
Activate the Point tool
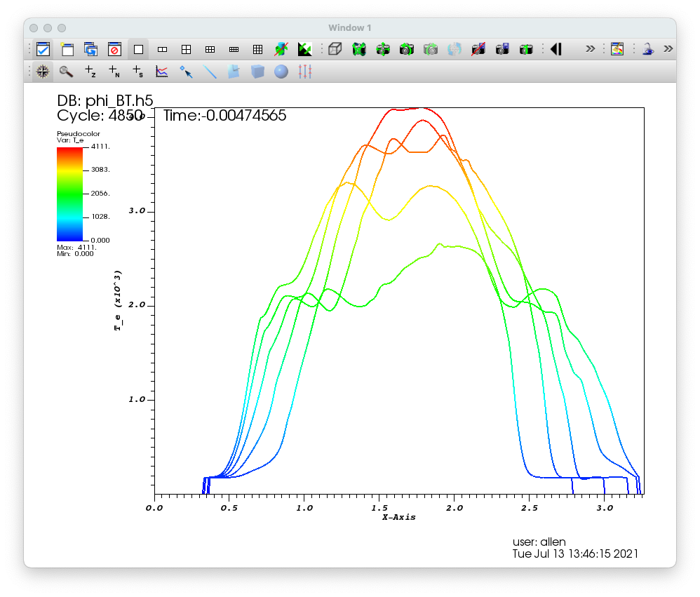tap(186, 72)
